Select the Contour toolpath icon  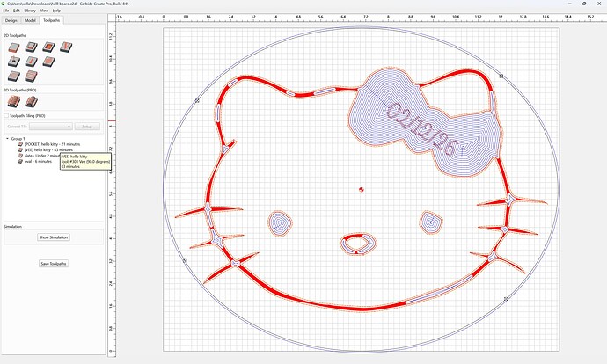click(14, 47)
